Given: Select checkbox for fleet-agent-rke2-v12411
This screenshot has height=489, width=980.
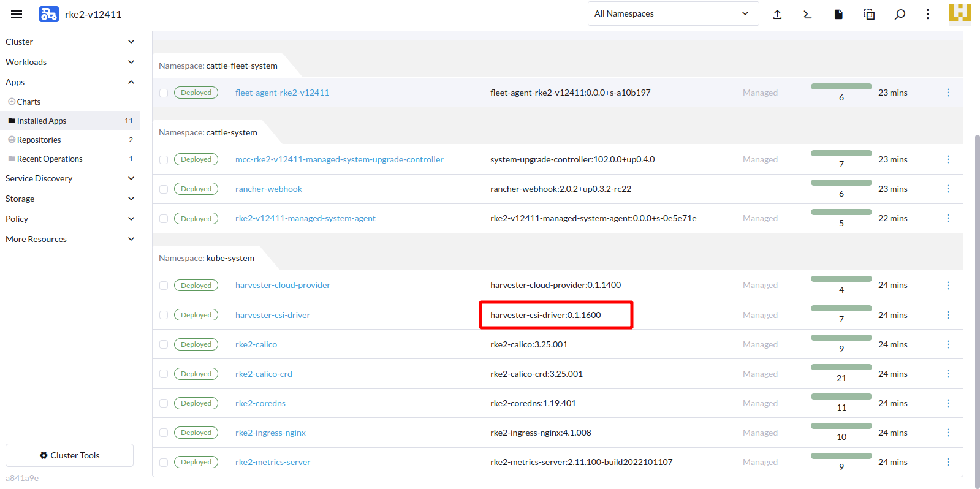Looking at the screenshot, I should pos(164,93).
